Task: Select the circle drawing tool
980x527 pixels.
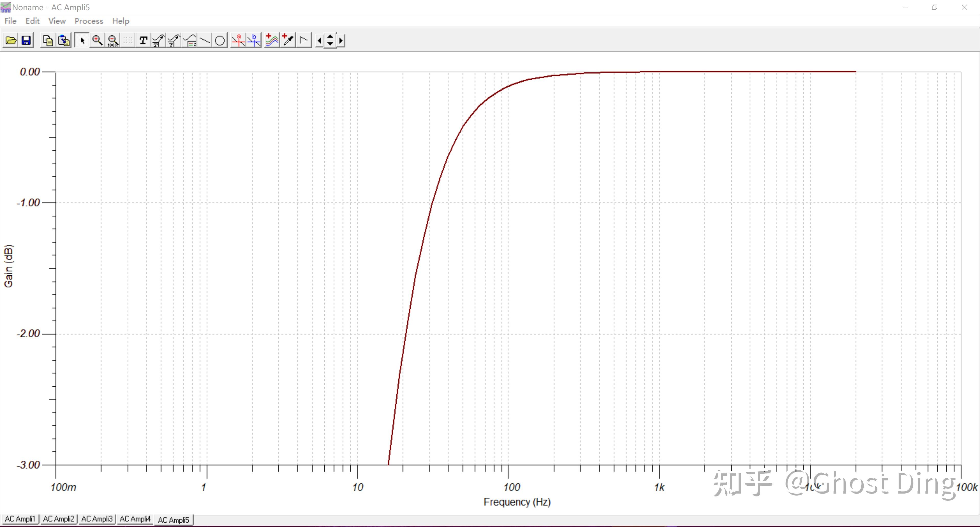Action: pos(220,40)
